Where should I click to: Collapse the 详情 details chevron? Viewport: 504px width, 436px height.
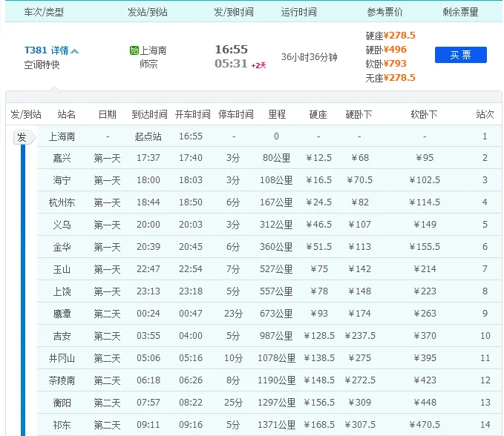(x=74, y=50)
